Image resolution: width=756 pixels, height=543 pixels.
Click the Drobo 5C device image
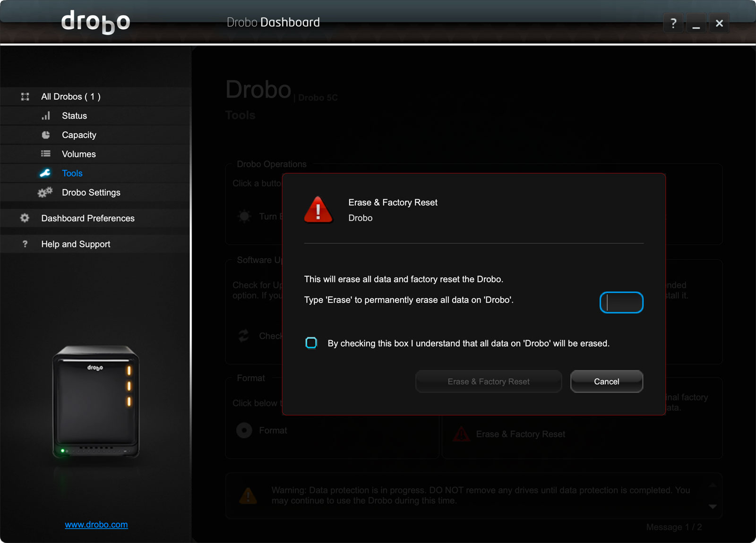click(96, 402)
